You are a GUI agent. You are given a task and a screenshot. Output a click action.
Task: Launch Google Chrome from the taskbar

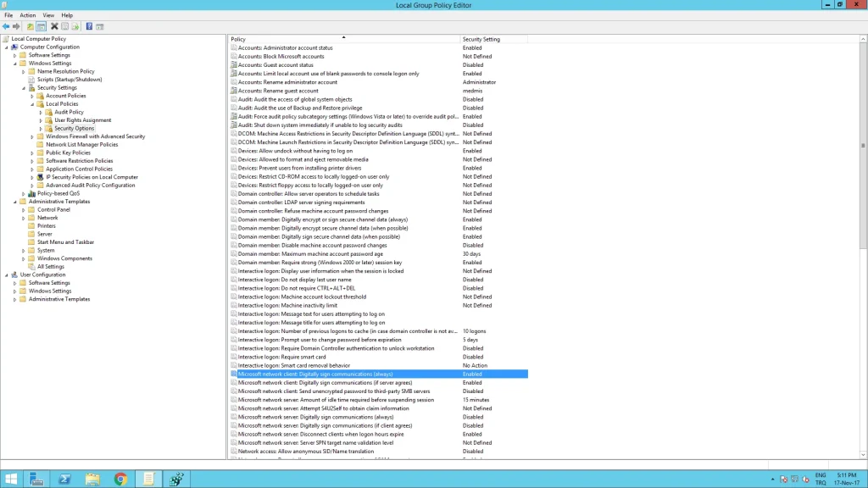(x=120, y=479)
